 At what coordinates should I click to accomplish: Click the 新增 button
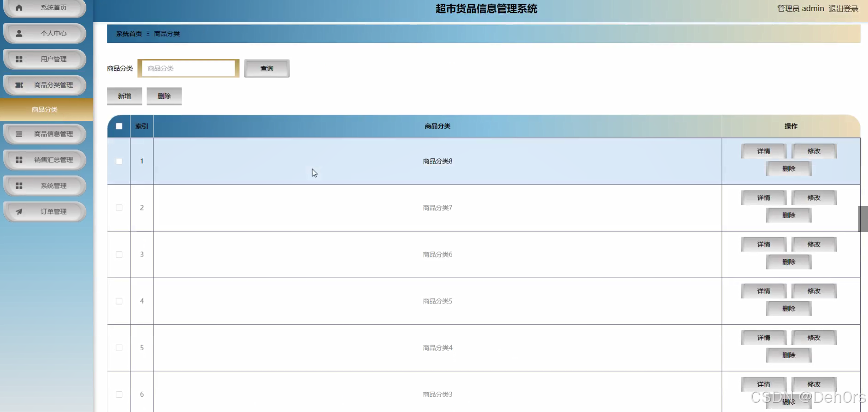click(124, 96)
